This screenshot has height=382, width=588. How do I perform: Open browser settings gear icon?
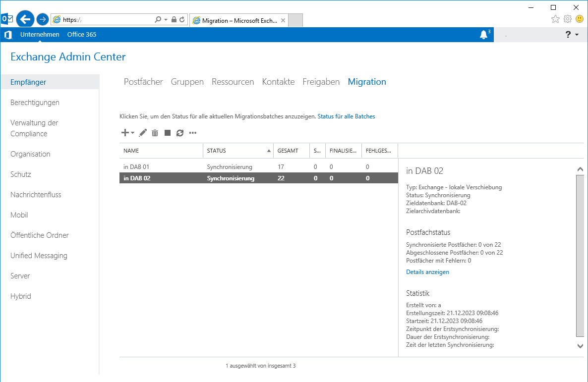click(568, 19)
